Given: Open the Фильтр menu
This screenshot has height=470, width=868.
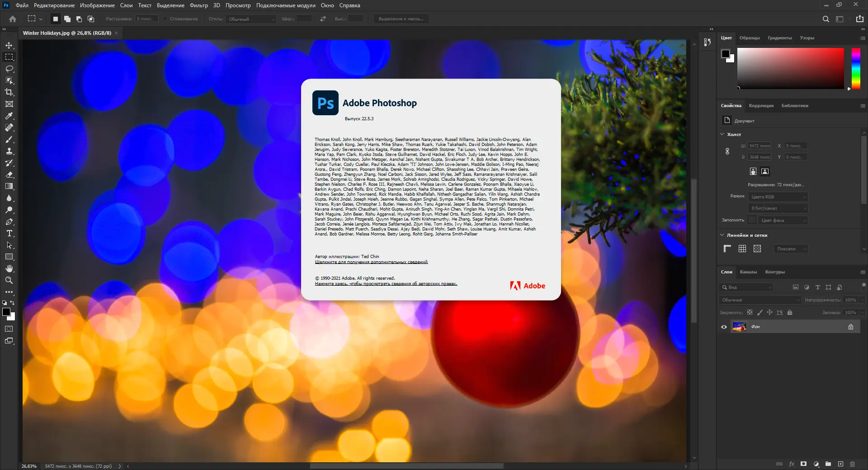Looking at the screenshot, I should [x=198, y=5].
